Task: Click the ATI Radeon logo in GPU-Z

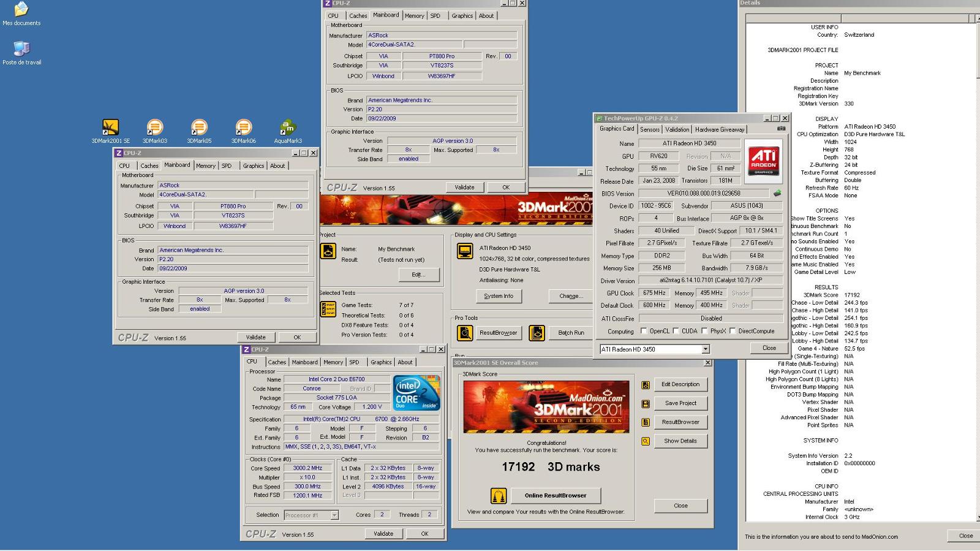Action: point(763,162)
